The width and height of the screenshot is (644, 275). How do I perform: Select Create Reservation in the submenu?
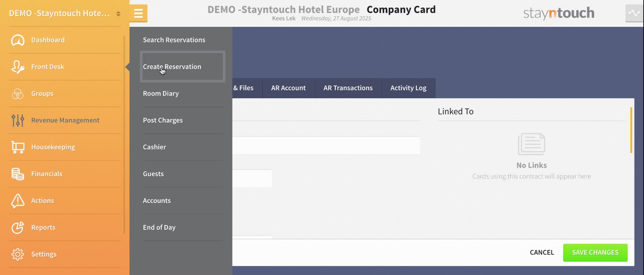point(183,67)
